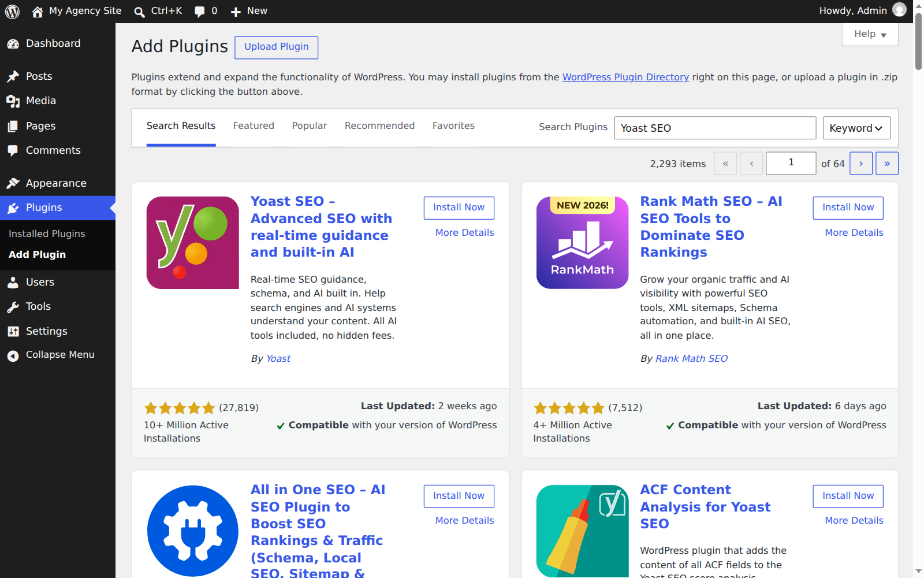Open More Details for Rank Math

coord(854,233)
